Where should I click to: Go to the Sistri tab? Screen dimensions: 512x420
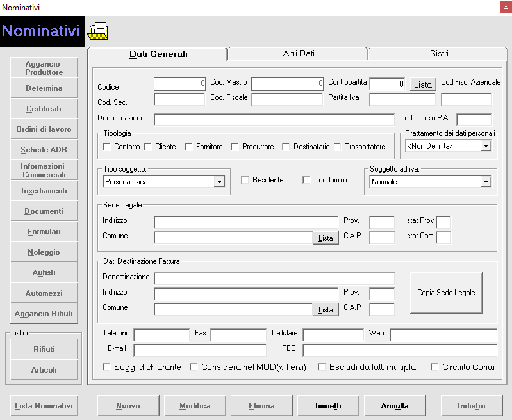[438, 54]
